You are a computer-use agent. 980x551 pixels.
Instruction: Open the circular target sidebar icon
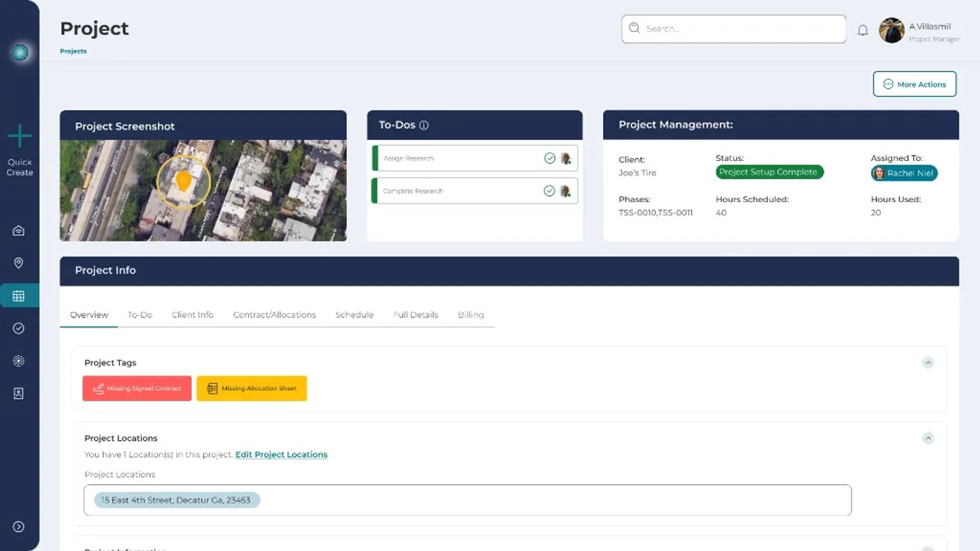(x=19, y=361)
